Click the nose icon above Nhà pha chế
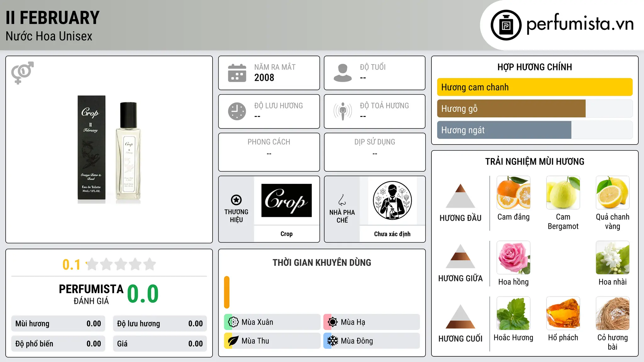This screenshot has height=362, width=644. click(x=342, y=200)
